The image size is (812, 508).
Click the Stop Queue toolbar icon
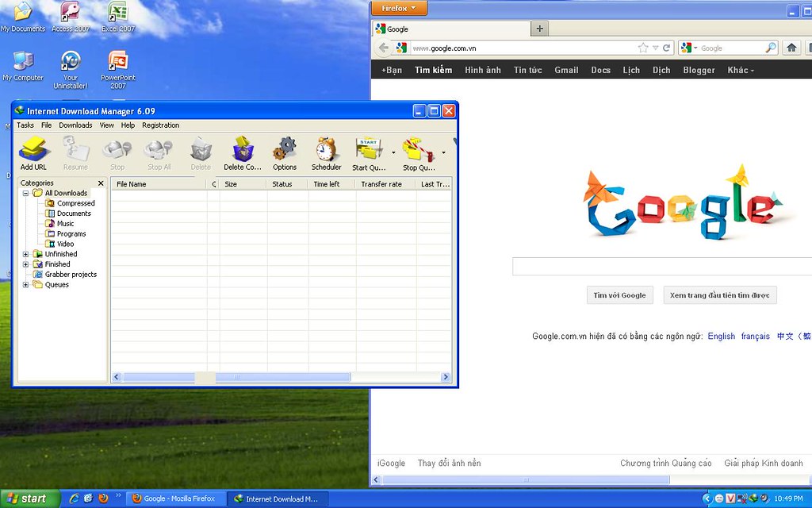(x=419, y=153)
